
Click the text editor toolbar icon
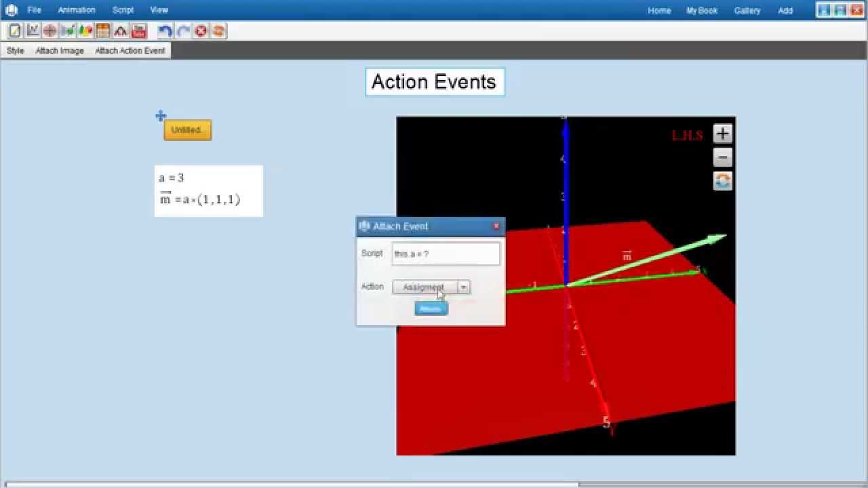click(15, 30)
